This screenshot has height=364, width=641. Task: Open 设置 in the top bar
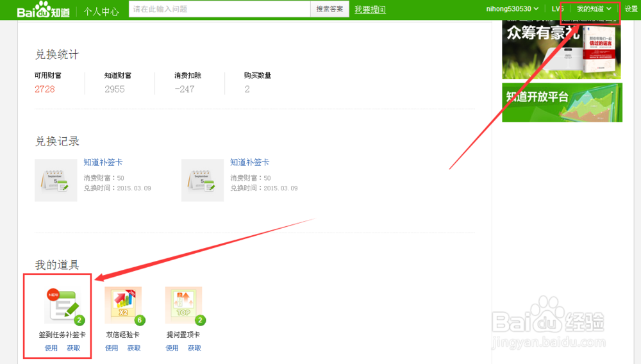tap(631, 8)
